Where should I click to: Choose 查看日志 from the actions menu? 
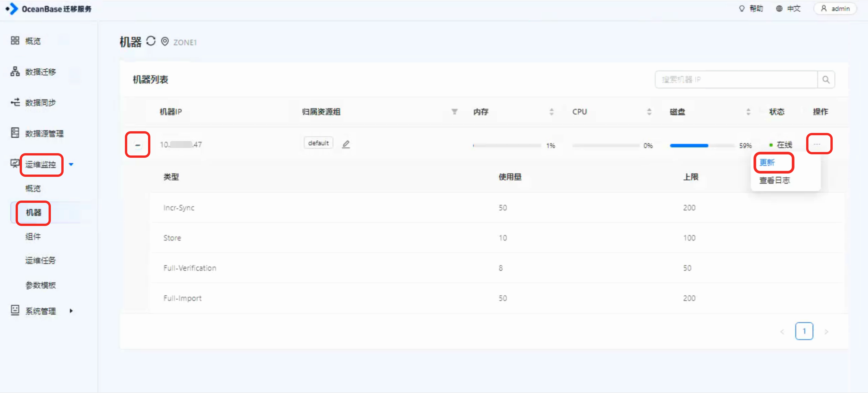tap(774, 181)
